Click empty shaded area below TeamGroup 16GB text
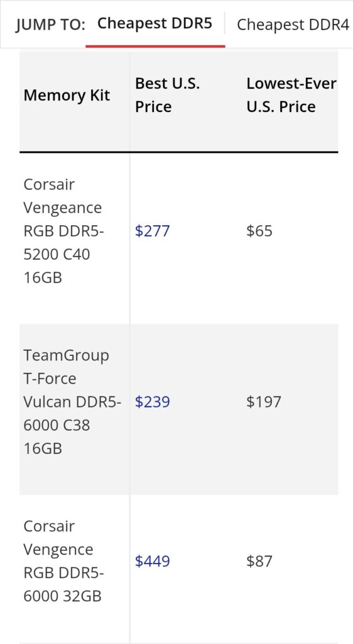The image size is (353, 644). [74, 475]
